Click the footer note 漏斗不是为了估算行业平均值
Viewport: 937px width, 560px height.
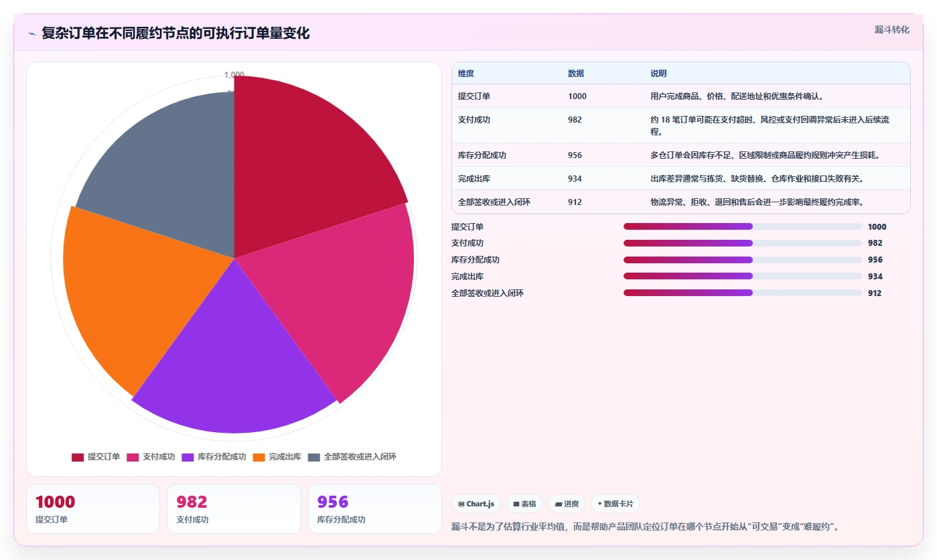646,527
